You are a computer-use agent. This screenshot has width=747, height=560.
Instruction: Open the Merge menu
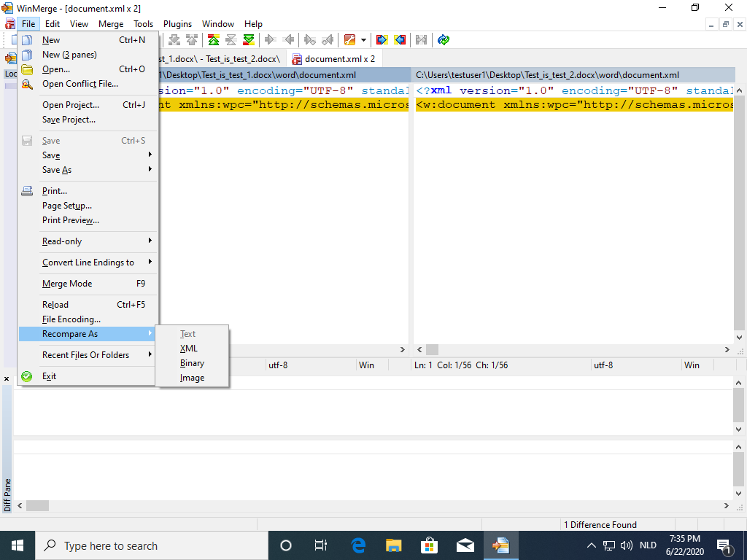[x=111, y=24]
